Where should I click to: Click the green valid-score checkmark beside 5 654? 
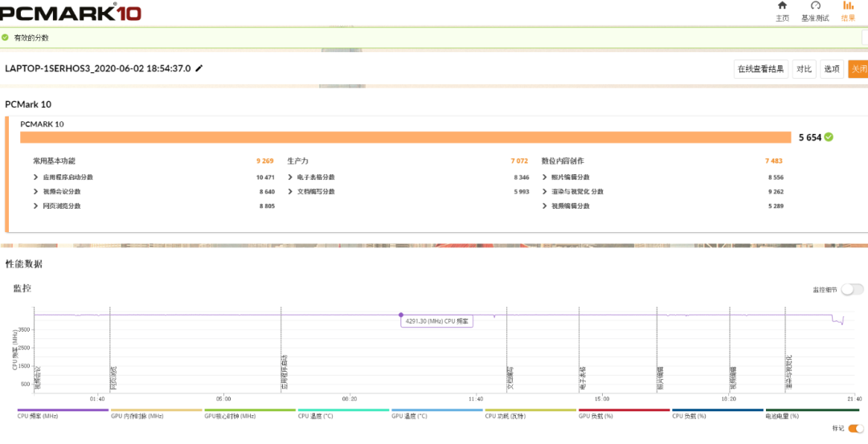828,137
